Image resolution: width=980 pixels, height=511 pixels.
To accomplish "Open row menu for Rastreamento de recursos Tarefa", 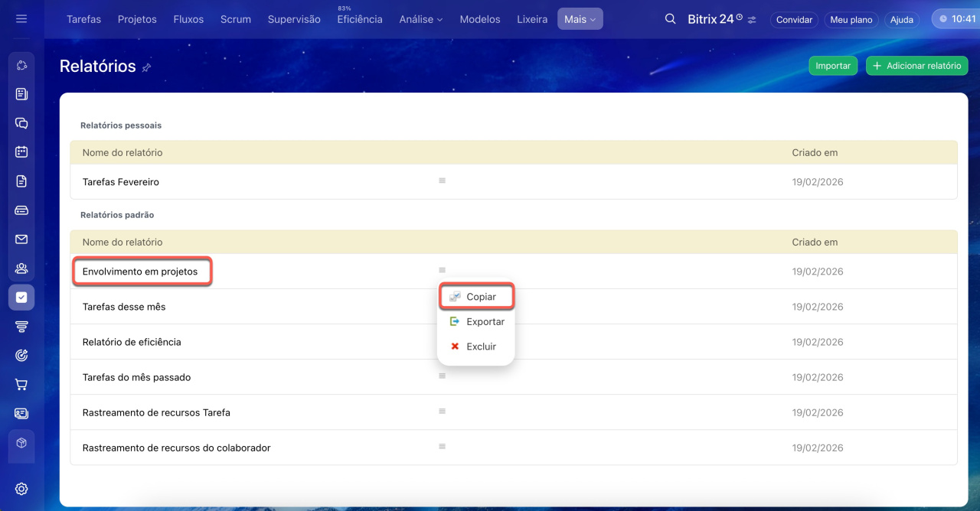I will coord(442,412).
